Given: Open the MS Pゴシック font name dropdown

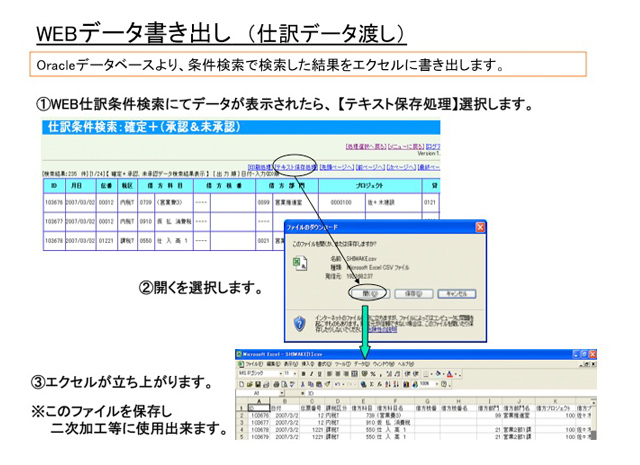Looking at the screenshot, I should click(281, 374).
